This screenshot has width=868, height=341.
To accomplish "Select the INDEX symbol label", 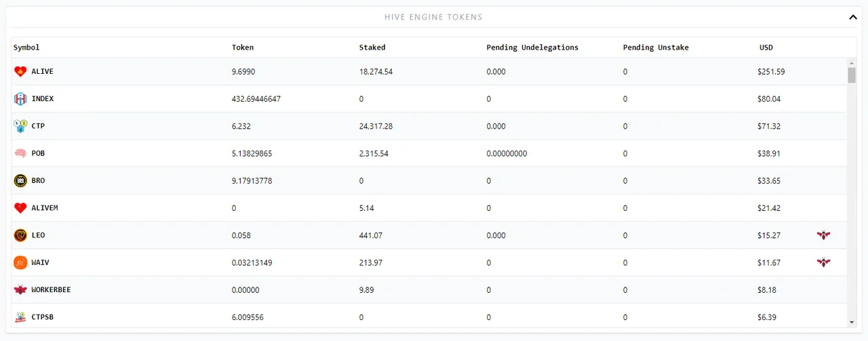I will click(43, 99).
